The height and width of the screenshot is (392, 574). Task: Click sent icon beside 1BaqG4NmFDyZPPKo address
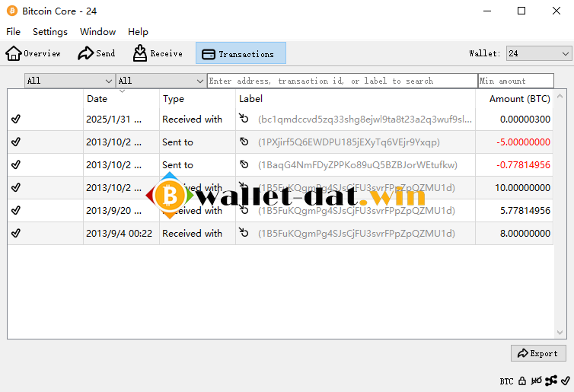click(x=244, y=164)
